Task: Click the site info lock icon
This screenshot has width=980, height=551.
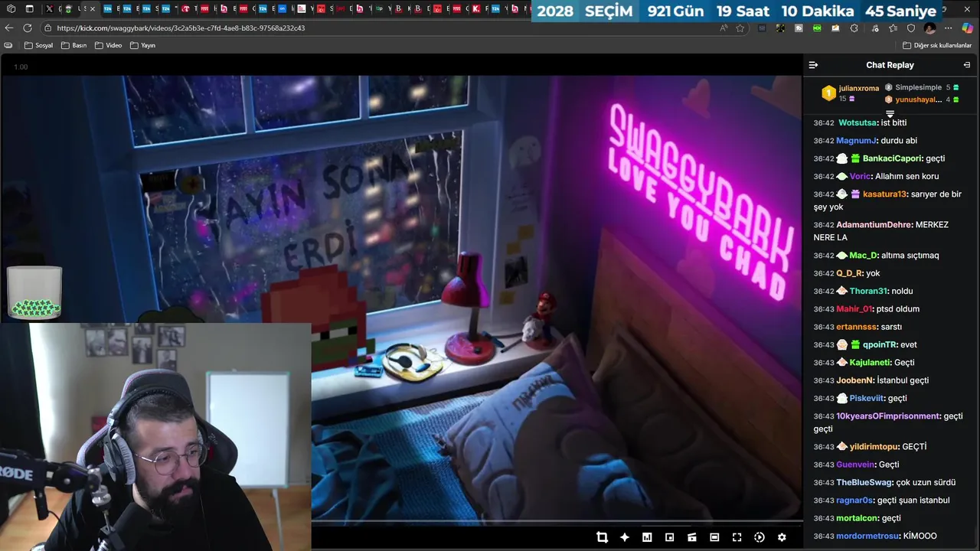Action: (x=47, y=28)
